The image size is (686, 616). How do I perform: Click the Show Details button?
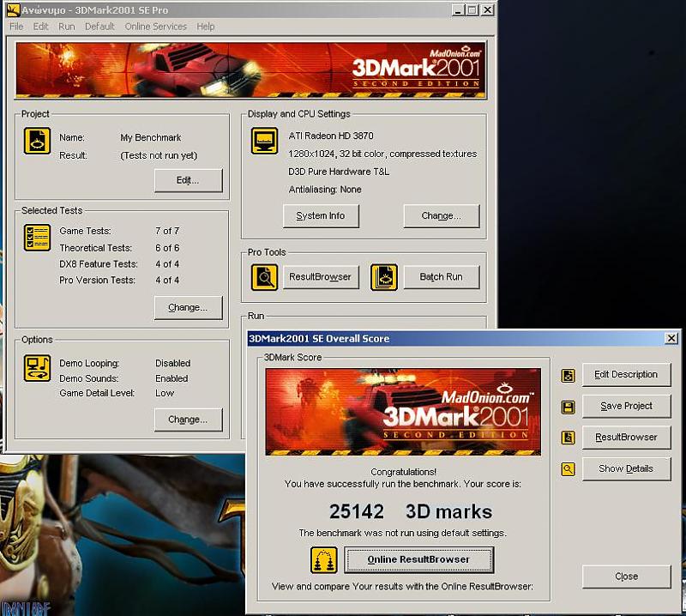pyautogui.click(x=626, y=469)
